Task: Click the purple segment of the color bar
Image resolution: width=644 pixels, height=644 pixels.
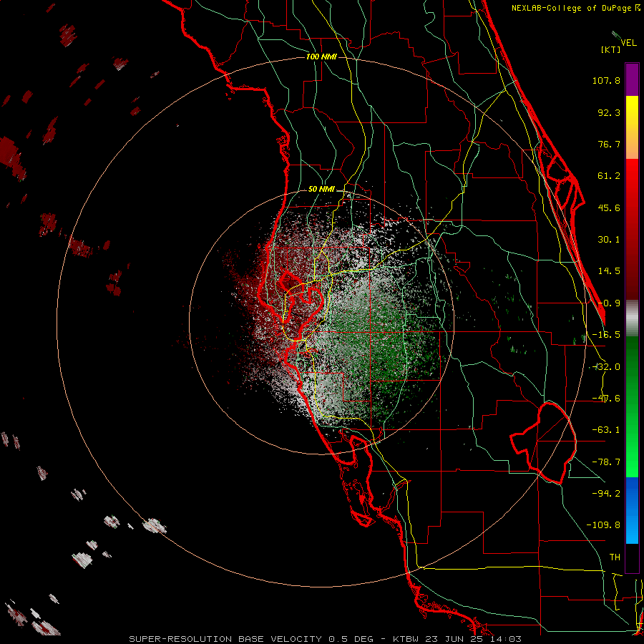Action: coord(632,79)
